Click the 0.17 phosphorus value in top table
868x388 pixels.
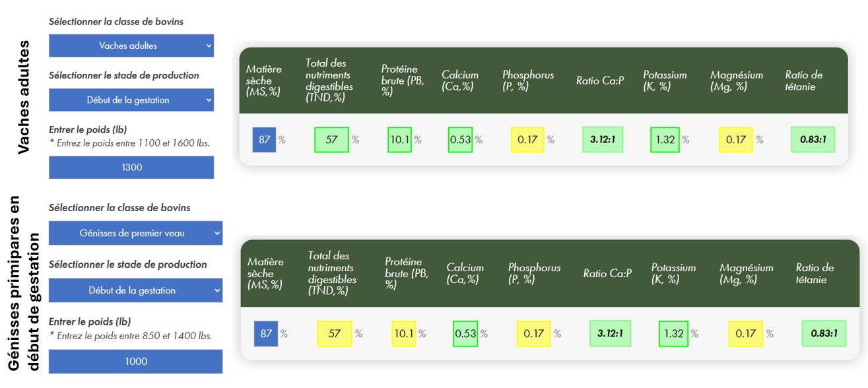pos(527,140)
